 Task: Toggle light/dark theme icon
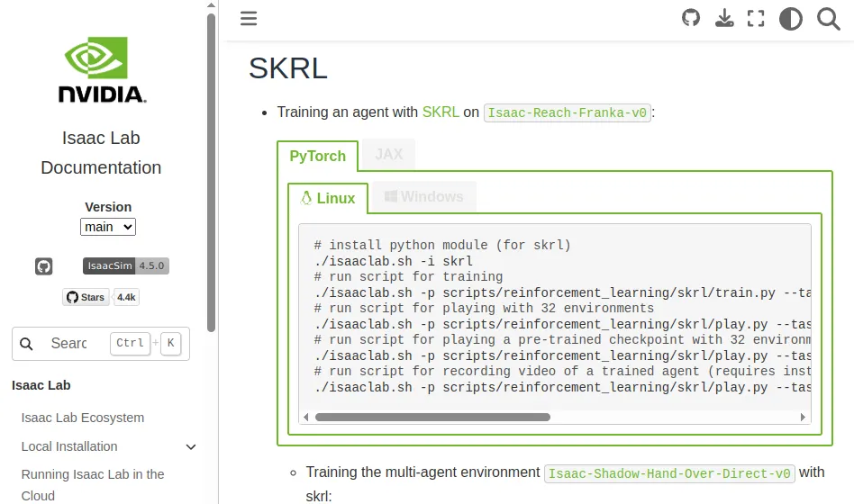pos(790,19)
